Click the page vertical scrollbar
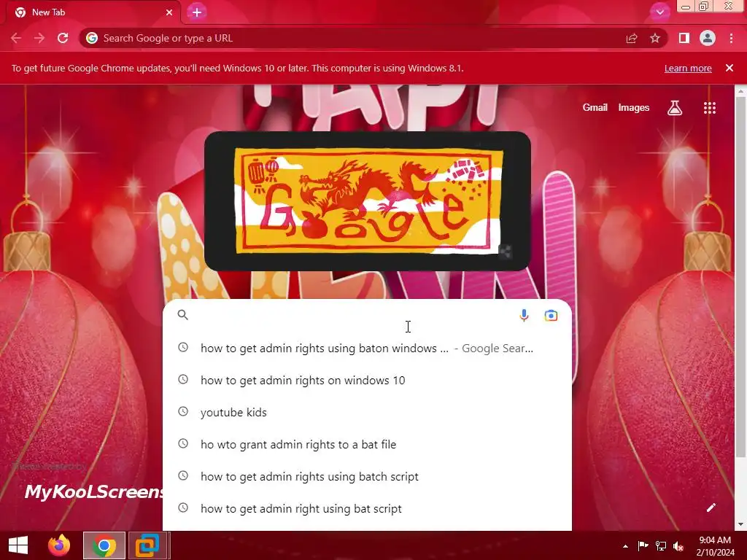Viewport: 747px width, 560px height. pos(740,276)
